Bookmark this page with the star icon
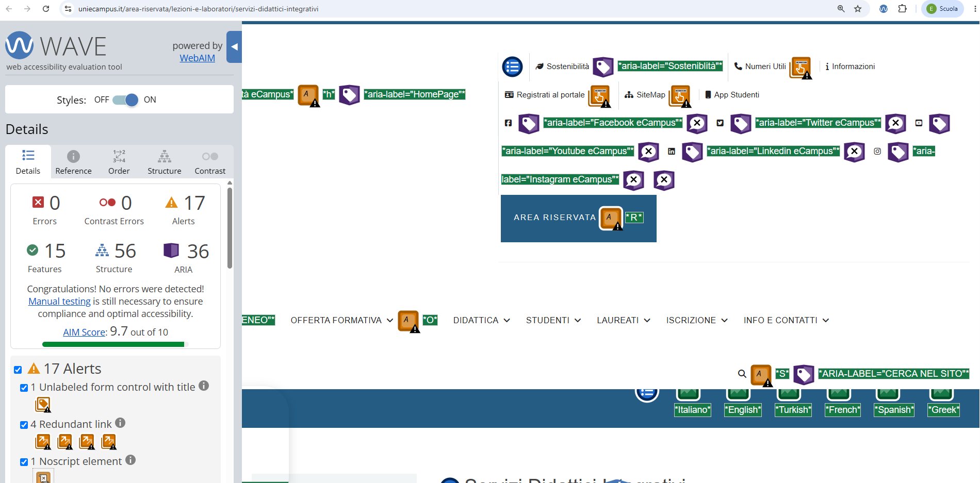Viewport: 980px width, 483px height. [858, 9]
